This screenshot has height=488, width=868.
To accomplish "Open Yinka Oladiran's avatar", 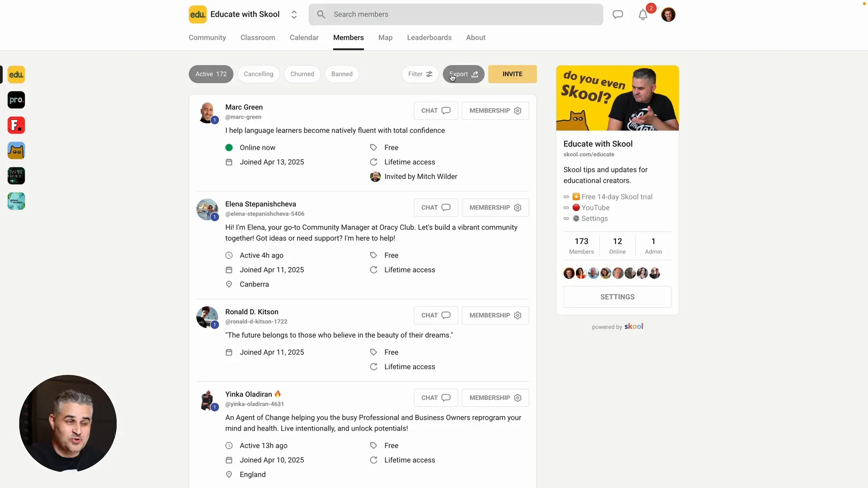I will coord(207,399).
